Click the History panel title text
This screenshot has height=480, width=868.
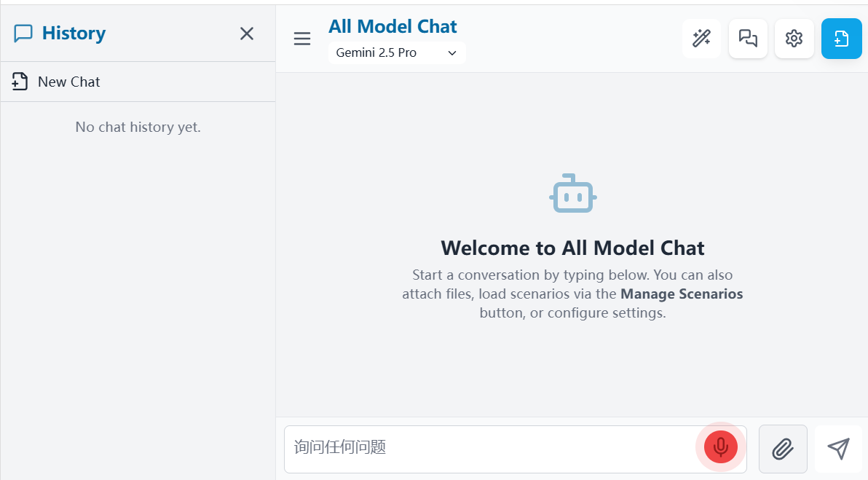(x=74, y=34)
